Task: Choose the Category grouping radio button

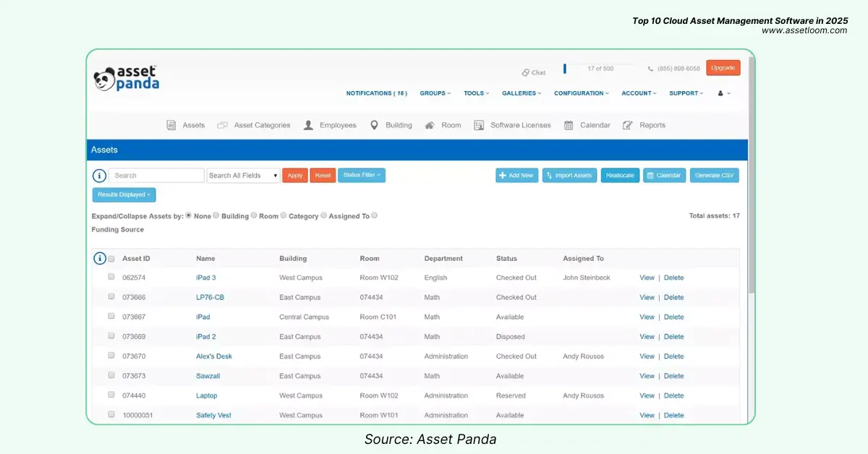Action: coord(281,215)
